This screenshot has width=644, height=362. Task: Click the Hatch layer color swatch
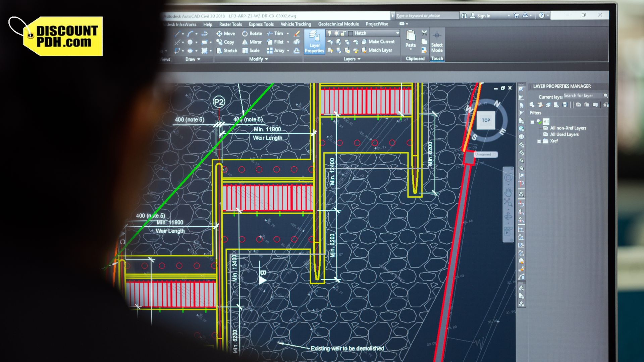click(351, 33)
